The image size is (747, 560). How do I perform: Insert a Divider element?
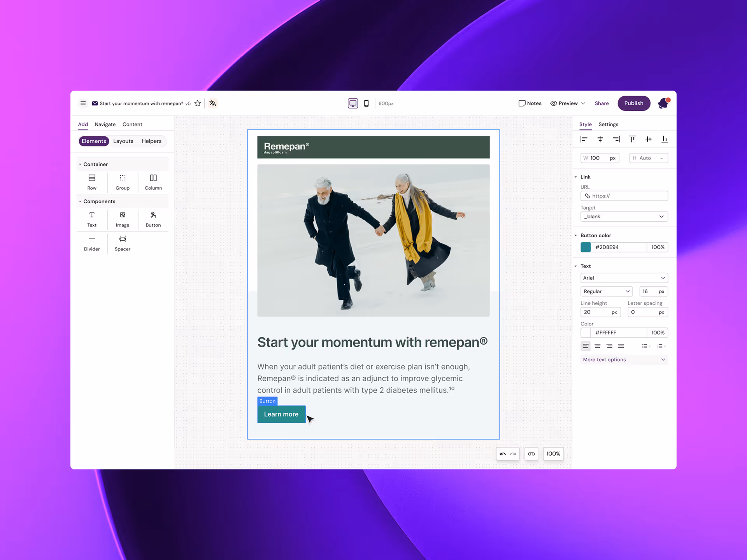click(x=92, y=243)
